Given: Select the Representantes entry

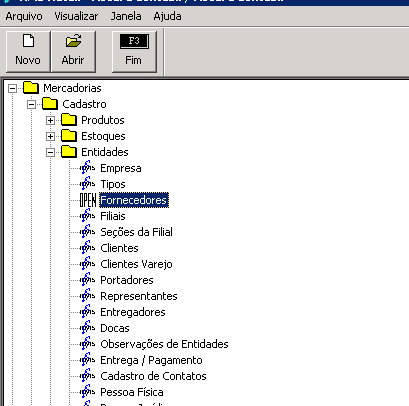Looking at the screenshot, I should pyautogui.click(x=139, y=296).
